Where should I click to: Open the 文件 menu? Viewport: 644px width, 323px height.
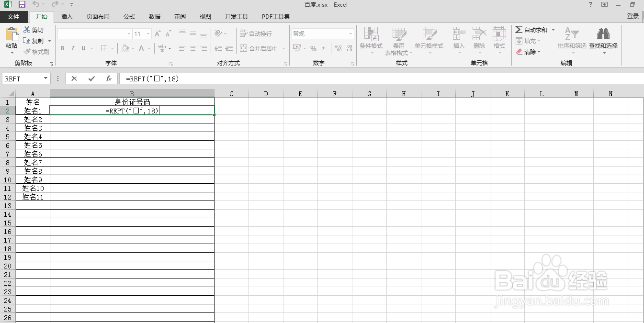click(x=14, y=16)
